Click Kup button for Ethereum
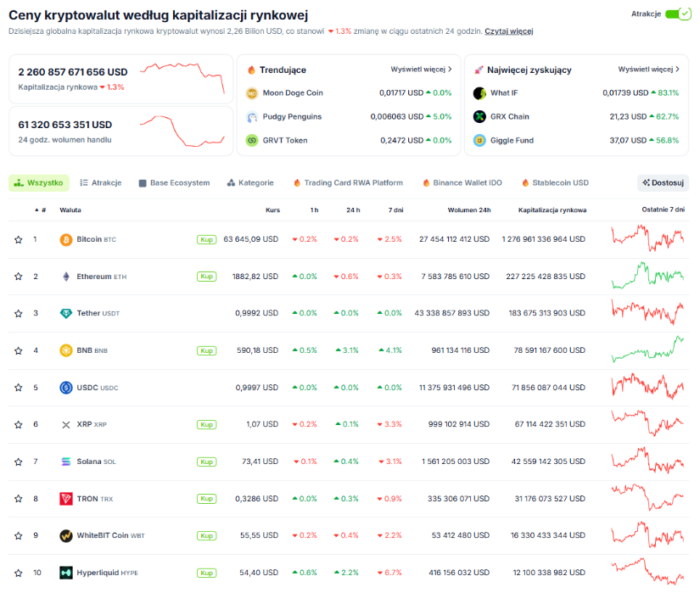700x593 pixels. pyautogui.click(x=207, y=277)
